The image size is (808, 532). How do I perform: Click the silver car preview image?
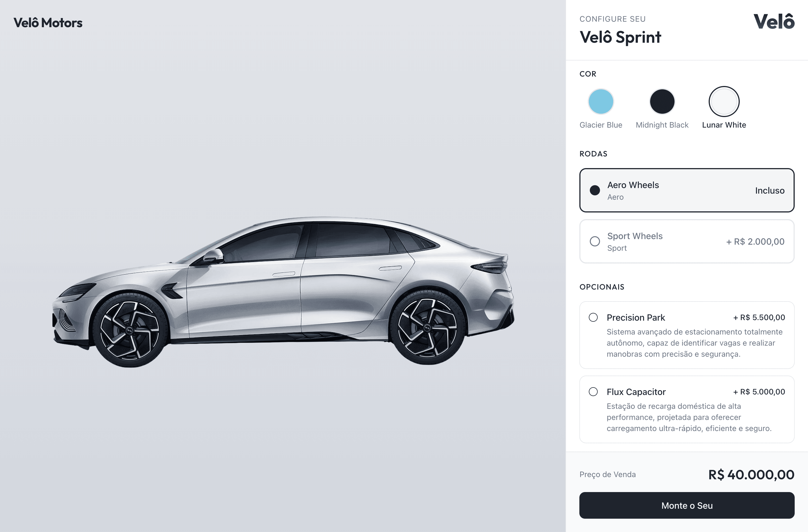(x=283, y=292)
